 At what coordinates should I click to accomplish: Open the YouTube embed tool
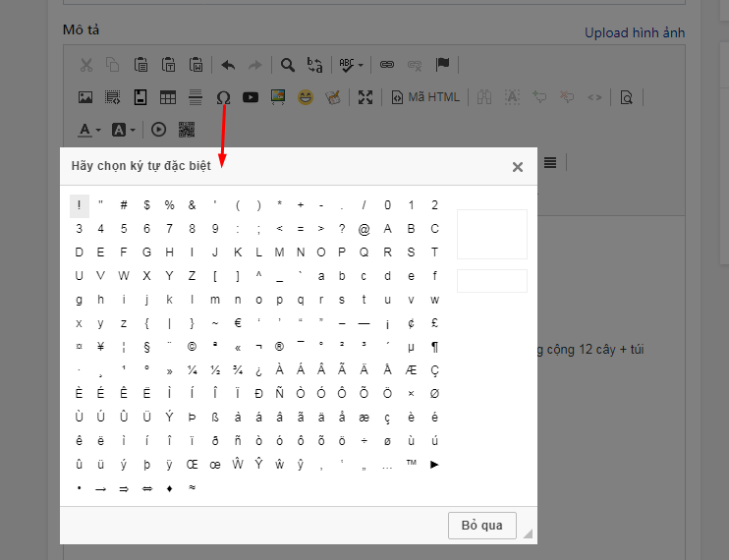pos(251,97)
